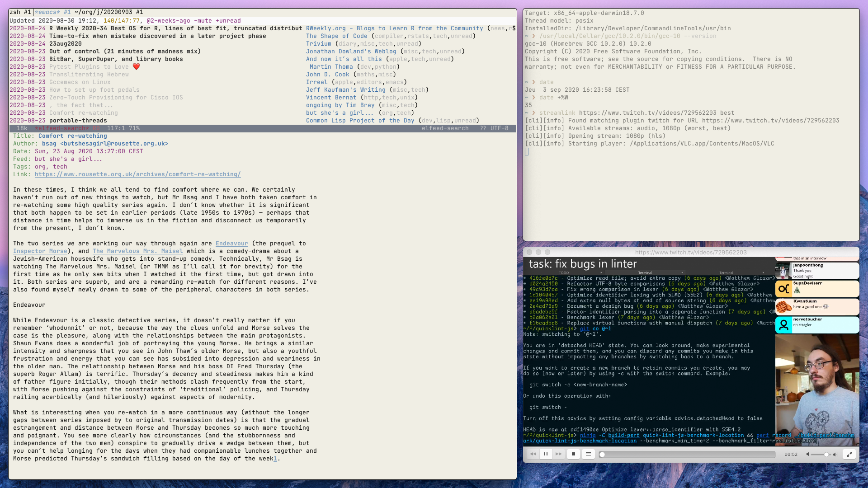Click the VLC playback progress bar
868x488 pixels.
coord(687,455)
